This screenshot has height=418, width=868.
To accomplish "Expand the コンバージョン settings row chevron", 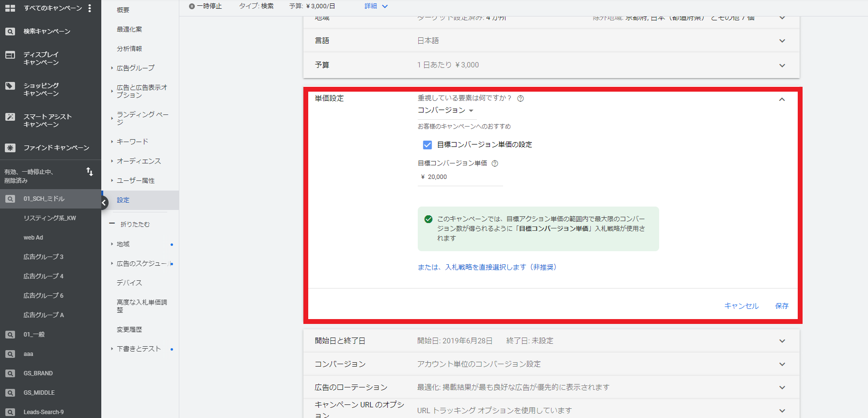I will click(782, 364).
